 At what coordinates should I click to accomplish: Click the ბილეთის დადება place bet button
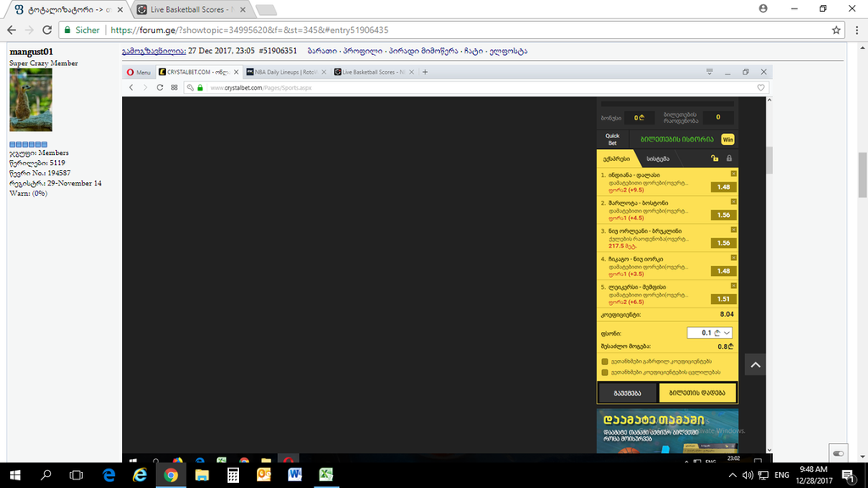[698, 393]
